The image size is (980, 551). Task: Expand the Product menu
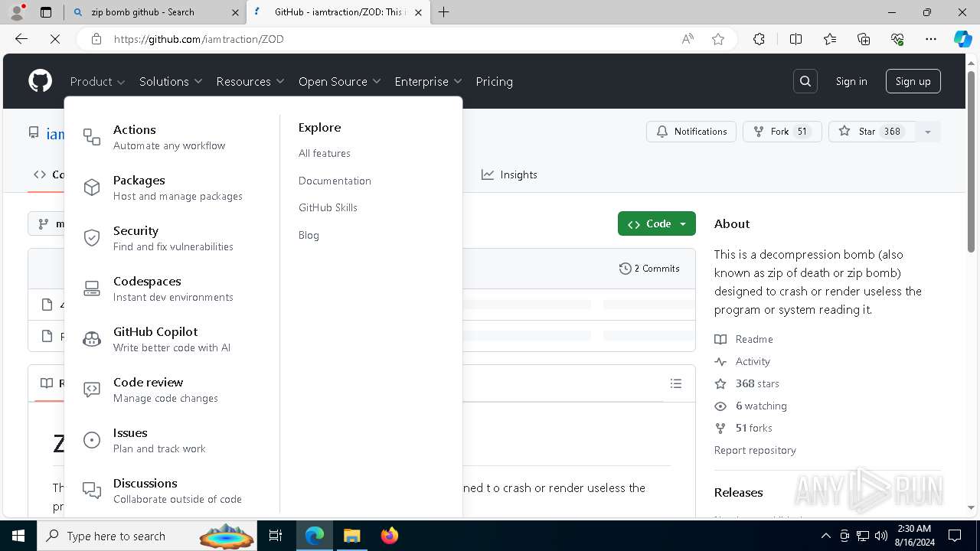point(97,81)
